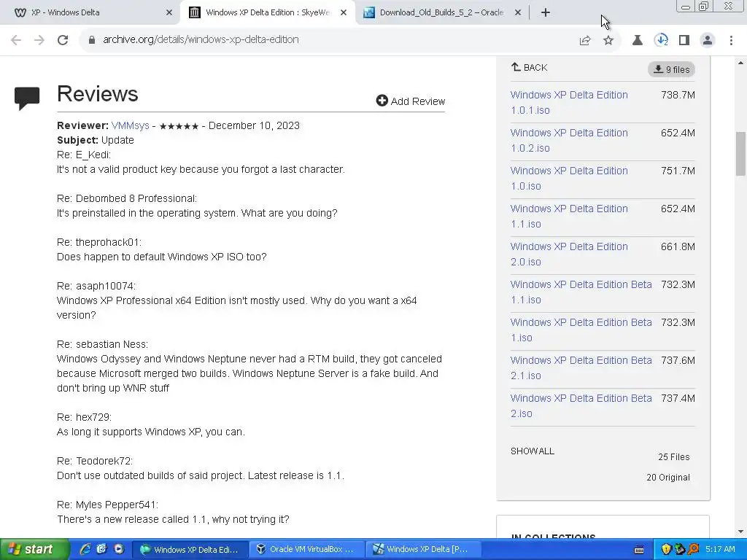Viewport: 747px width, 560px height.
Task: Share this page via share icon
Action: point(585,40)
